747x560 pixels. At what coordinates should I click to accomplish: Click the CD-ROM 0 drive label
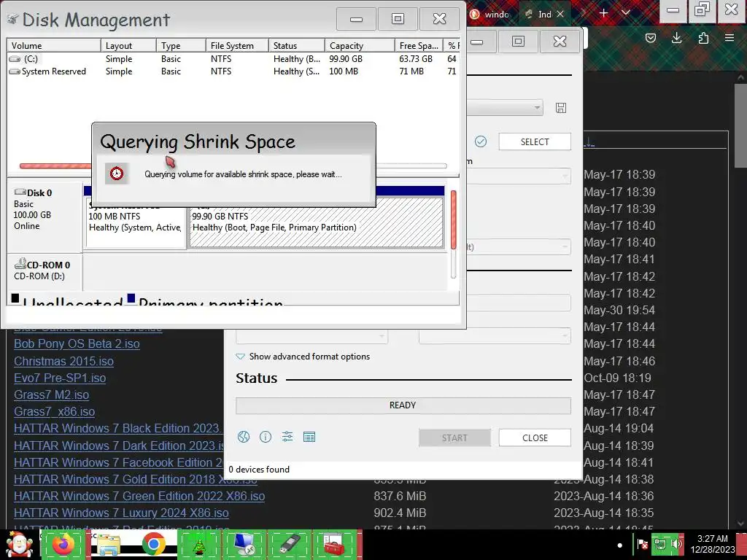click(42, 264)
